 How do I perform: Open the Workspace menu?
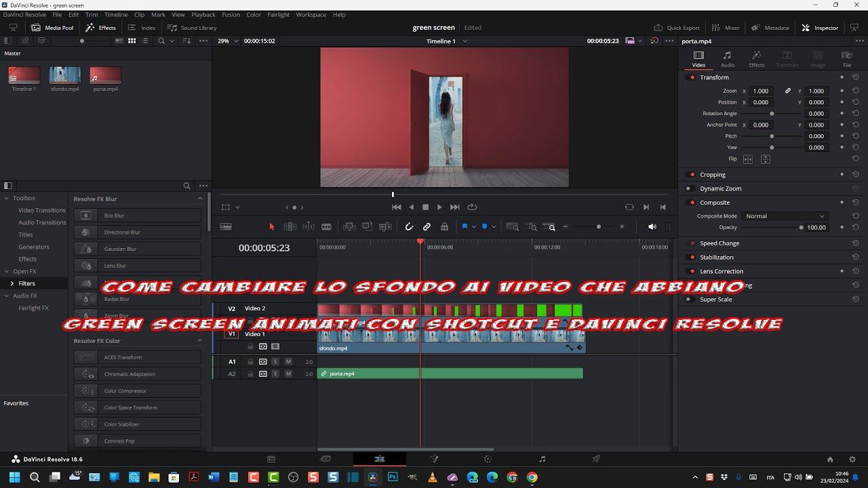[x=311, y=14]
